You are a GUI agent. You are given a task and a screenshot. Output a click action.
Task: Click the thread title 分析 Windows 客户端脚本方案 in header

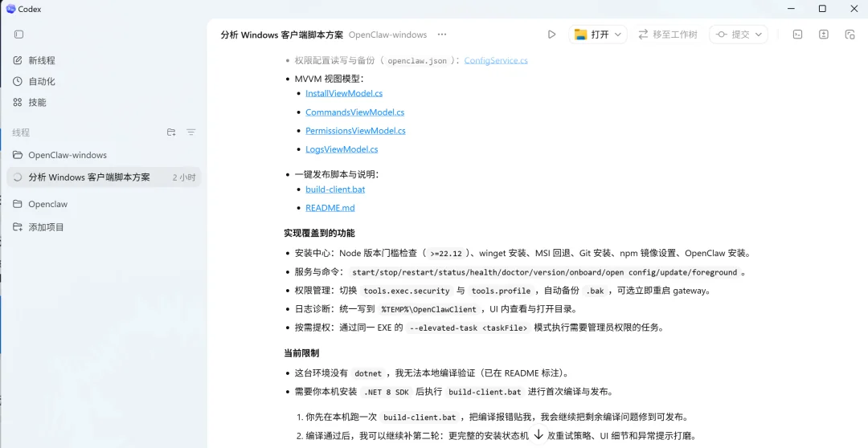point(282,35)
